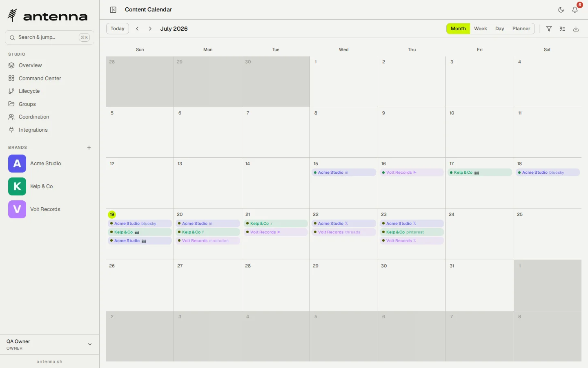The width and height of the screenshot is (588, 368).
Task: Open Integrations page
Action: (x=50, y=130)
